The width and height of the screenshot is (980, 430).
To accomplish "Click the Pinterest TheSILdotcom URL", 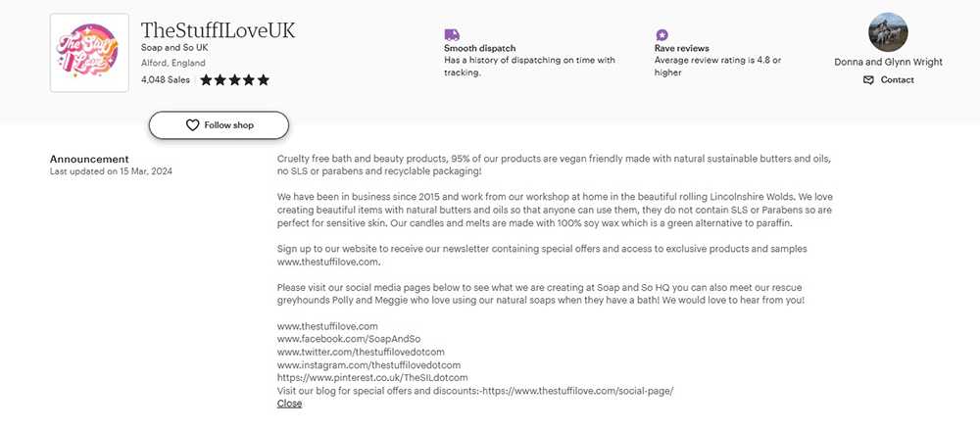I will (372, 377).
